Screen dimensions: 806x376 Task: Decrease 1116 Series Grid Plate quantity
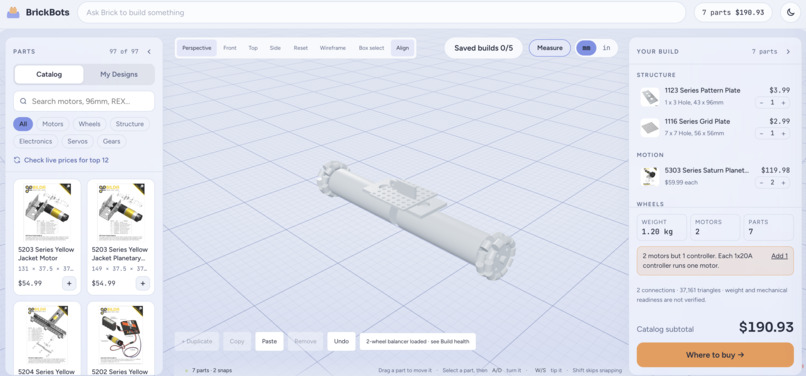[x=761, y=133]
